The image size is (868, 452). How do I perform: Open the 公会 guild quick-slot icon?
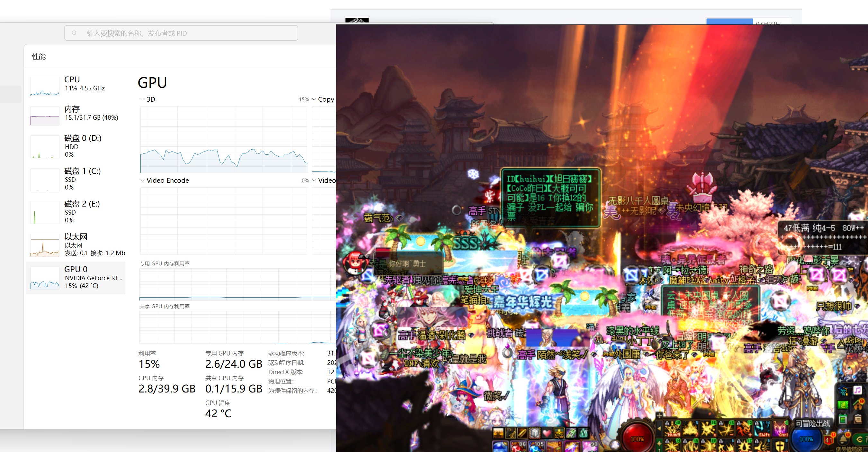click(x=559, y=433)
